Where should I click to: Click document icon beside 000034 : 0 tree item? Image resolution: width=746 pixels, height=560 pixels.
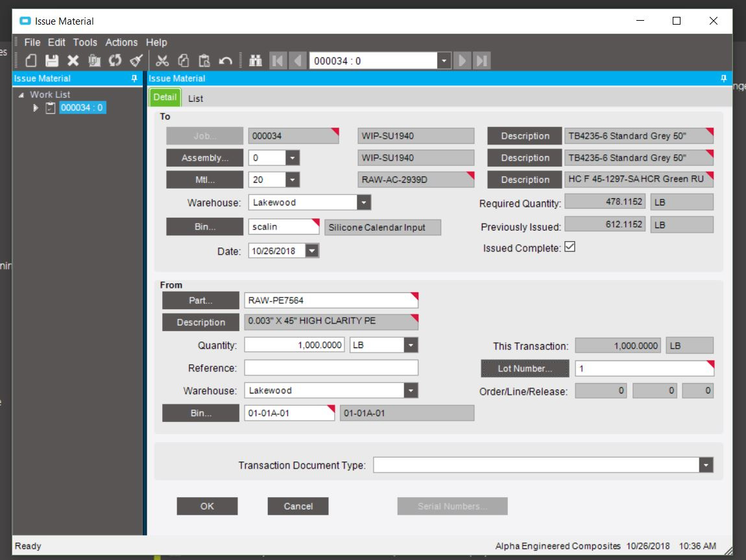[51, 108]
